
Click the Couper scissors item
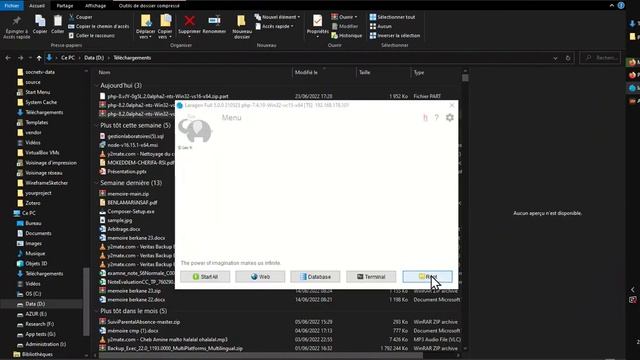pos(80,17)
